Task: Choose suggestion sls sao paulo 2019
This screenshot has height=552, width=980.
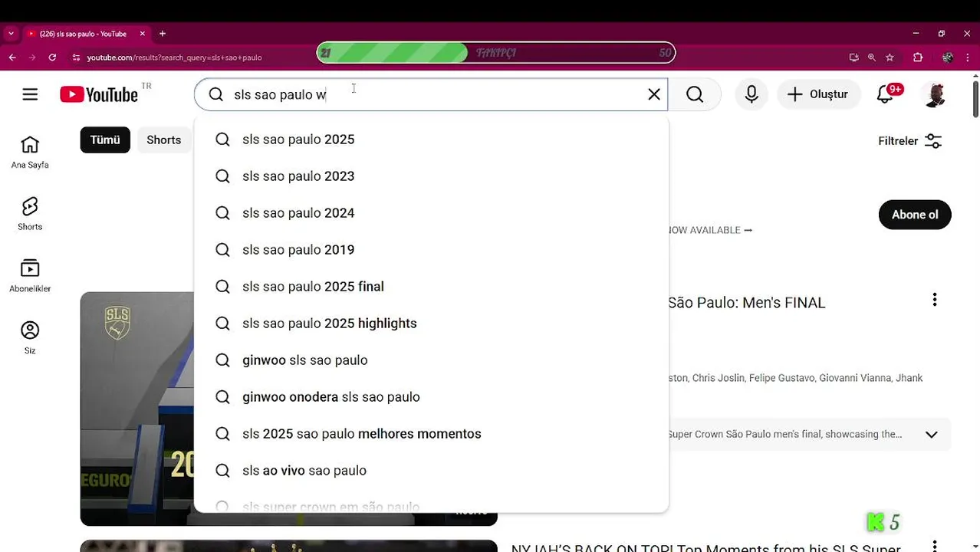Action: (431, 250)
